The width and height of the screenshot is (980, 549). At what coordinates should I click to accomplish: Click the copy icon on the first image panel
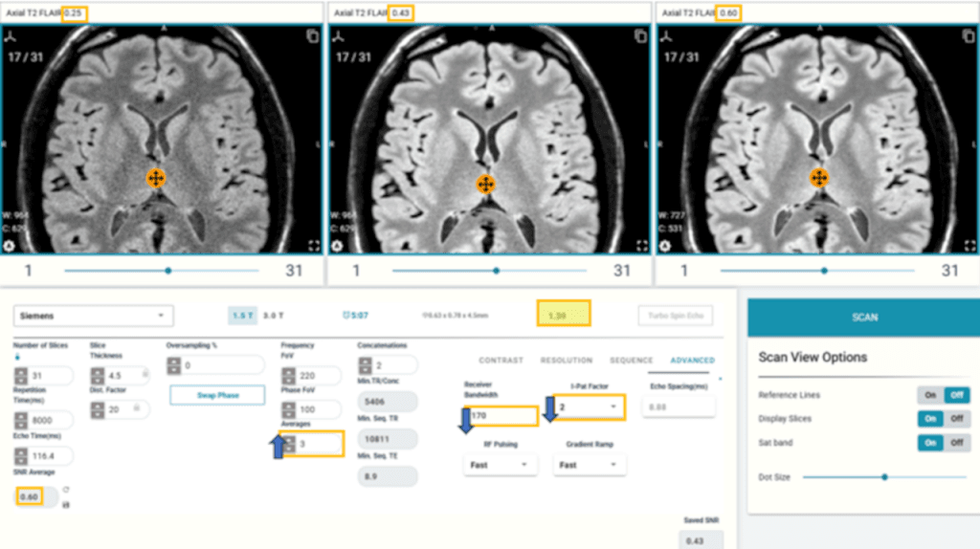pos(312,36)
